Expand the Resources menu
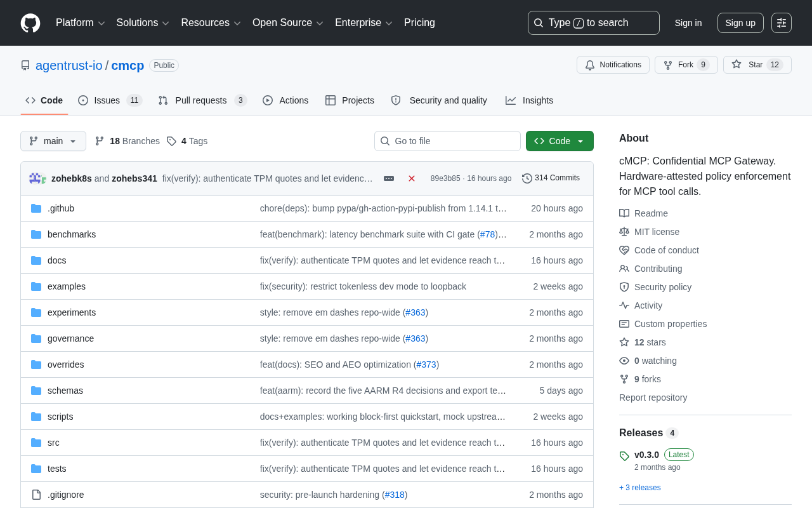Image resolution: width=812 pixels, height=508 pixels. pyautogui.click(x=211, y=23)
